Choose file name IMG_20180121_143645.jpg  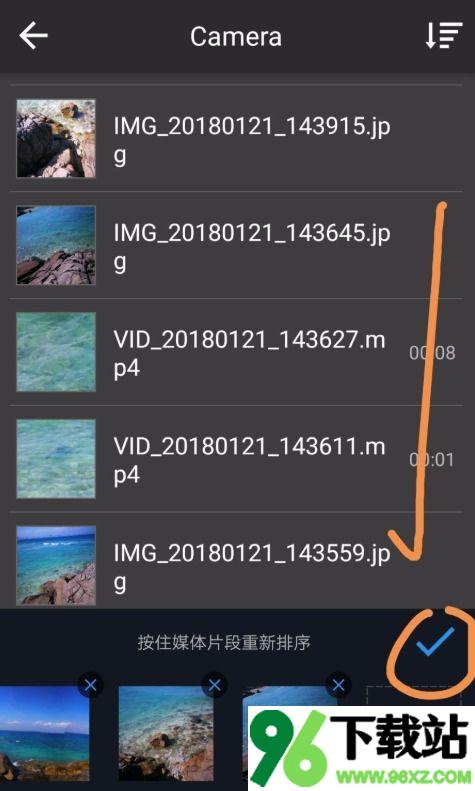pos(252,247)
